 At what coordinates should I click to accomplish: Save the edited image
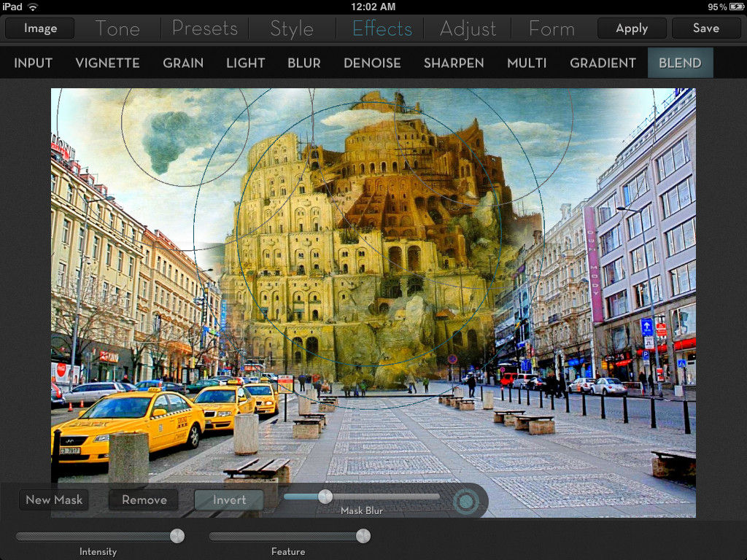tap(706, 28)
